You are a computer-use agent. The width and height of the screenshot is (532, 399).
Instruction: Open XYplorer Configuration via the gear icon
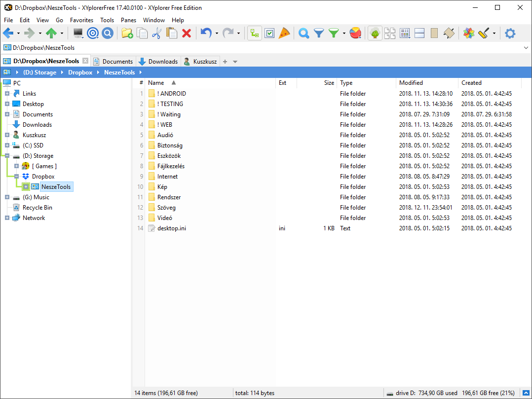(x=510, y=33)
